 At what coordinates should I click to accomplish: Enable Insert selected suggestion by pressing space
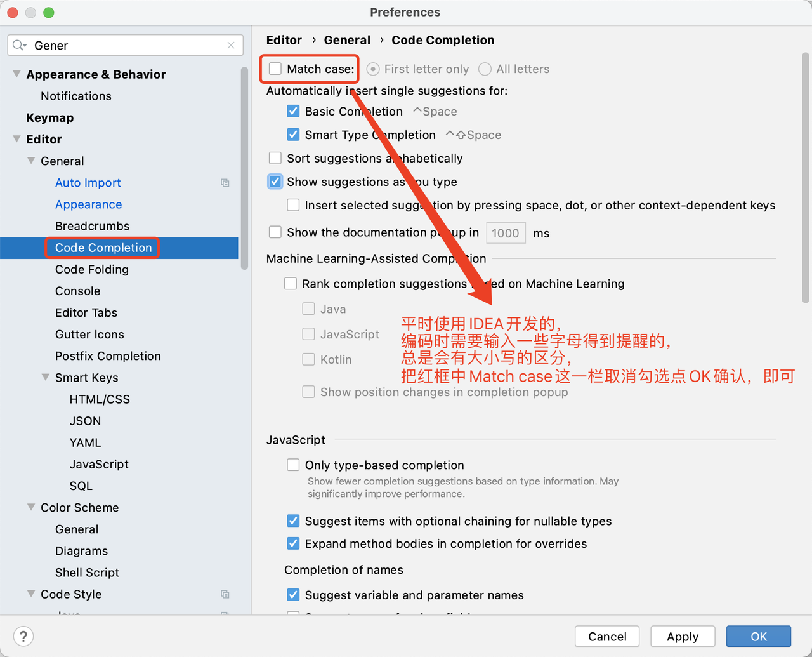pos(293,205)
